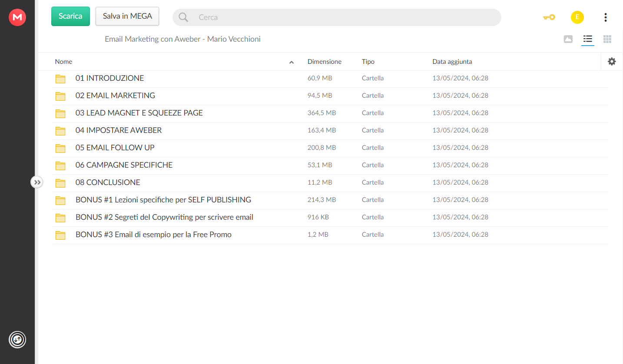Click the 214,3 MB size value
623x364 pixels.
321,200
